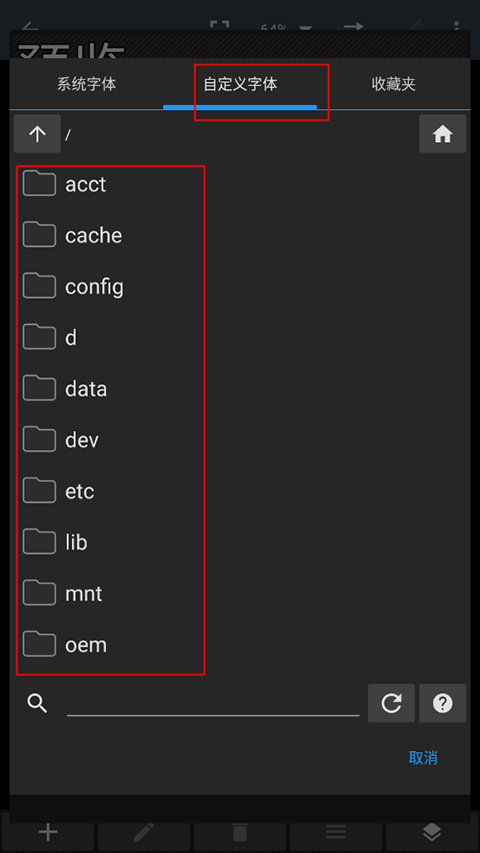480x853 pixels.
Task: Jump to the home directory
Action: click(x=442, y=134)
